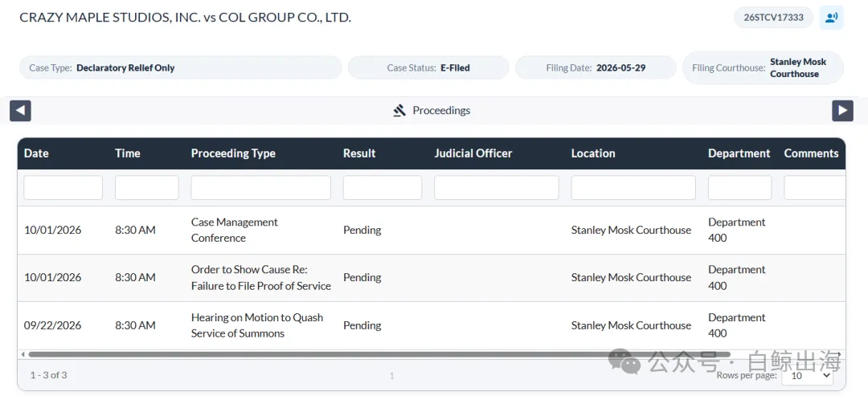Click Stanley Mosk Courthouse in 09/22/2026 row
The width and height of the screenshot is (868, 396).
click(x=631, y=325)
